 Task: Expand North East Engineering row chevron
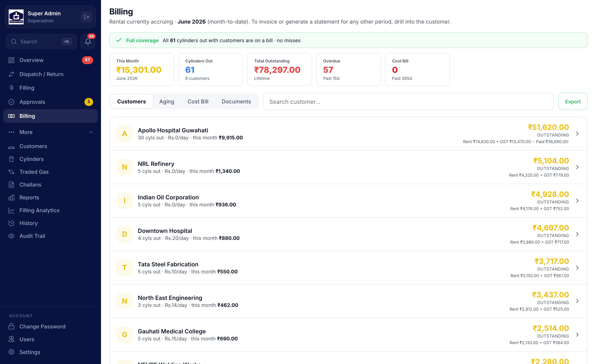coord(577,301)
